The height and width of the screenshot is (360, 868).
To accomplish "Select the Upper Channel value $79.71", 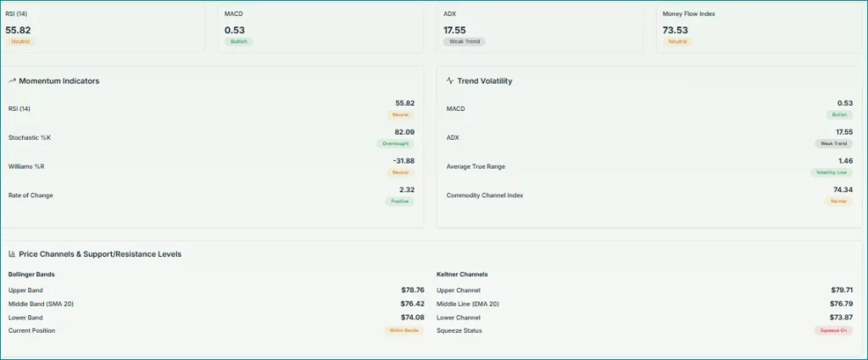I will click(x=841, y=290).
